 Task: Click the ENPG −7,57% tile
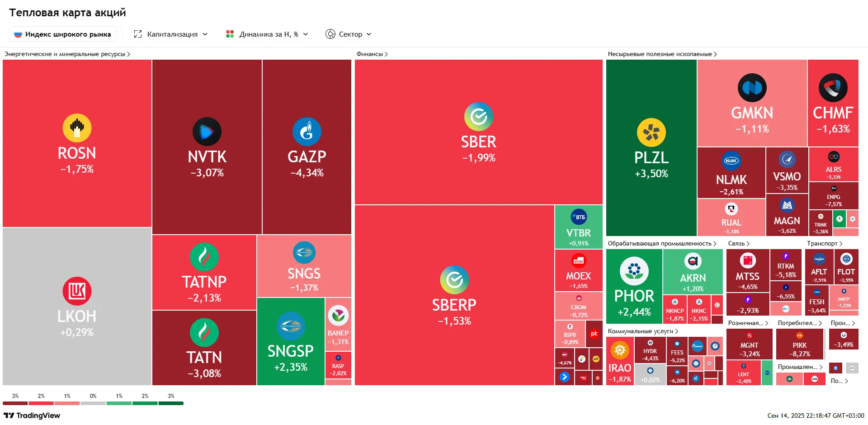(x=834, y=196)
